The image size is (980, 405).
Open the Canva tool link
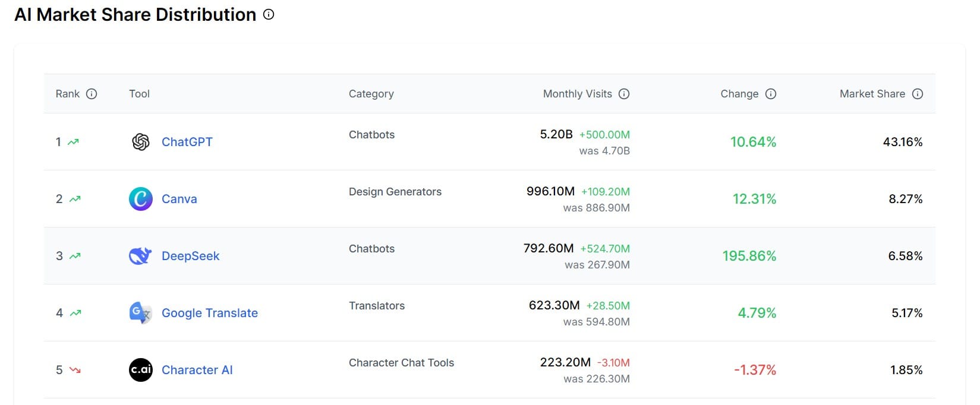(179, 199)
